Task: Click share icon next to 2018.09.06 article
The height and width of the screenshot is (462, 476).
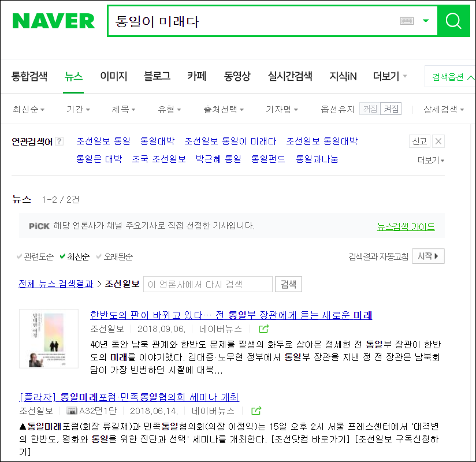Action: click(263, 329)
